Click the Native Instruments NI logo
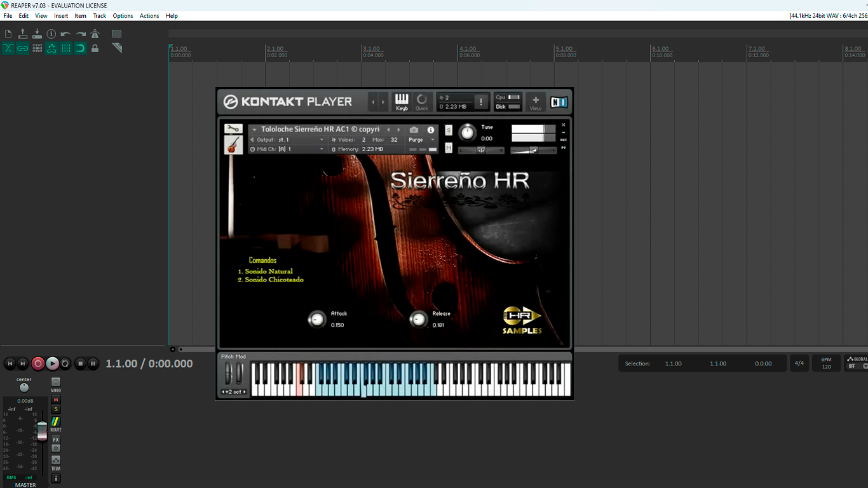This screenshot has height=488, width=868. [559, 102]
